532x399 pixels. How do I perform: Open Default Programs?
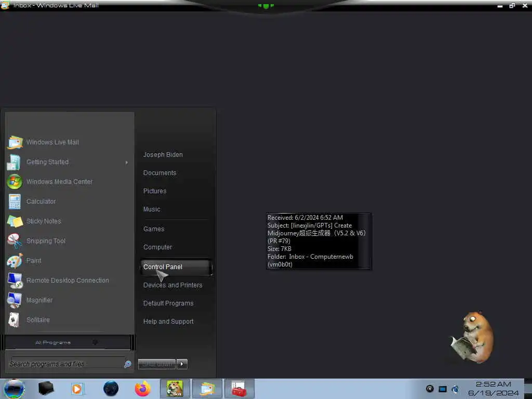(168, 303)
